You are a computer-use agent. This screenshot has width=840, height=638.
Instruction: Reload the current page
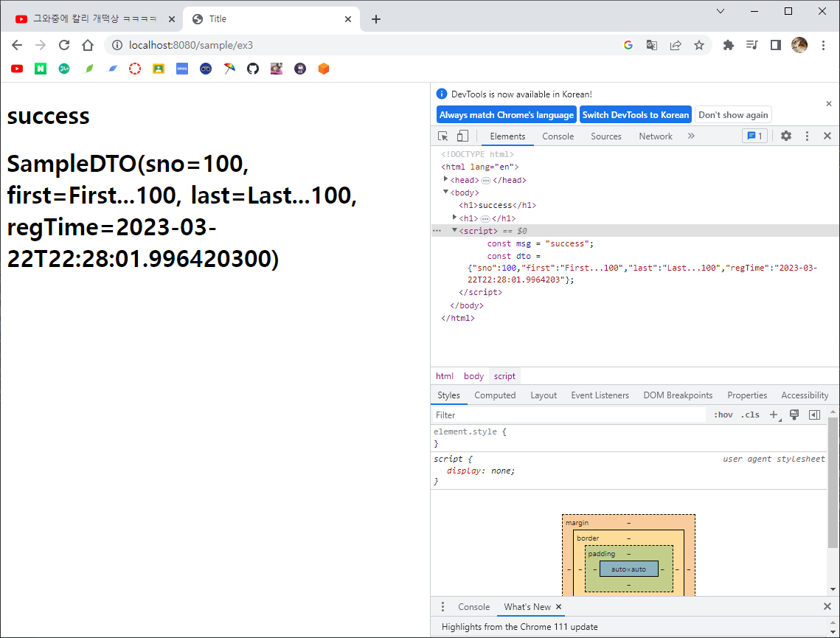click(x=64, y=45)
